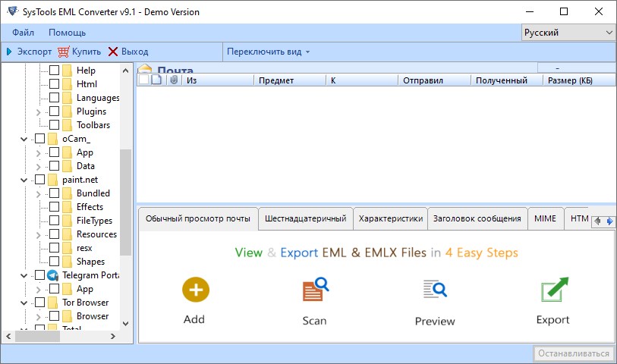Click the green Export arrow icon

click(555, 290)
